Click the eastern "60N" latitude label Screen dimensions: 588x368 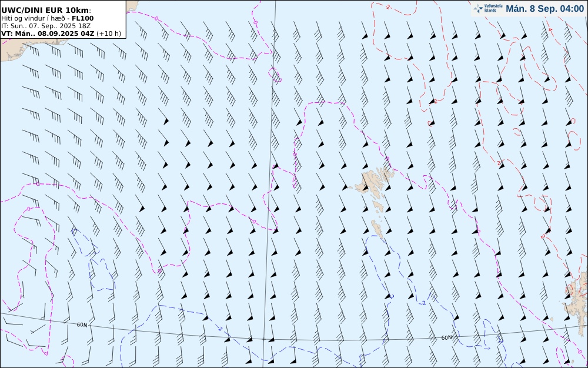pos(446,337)
